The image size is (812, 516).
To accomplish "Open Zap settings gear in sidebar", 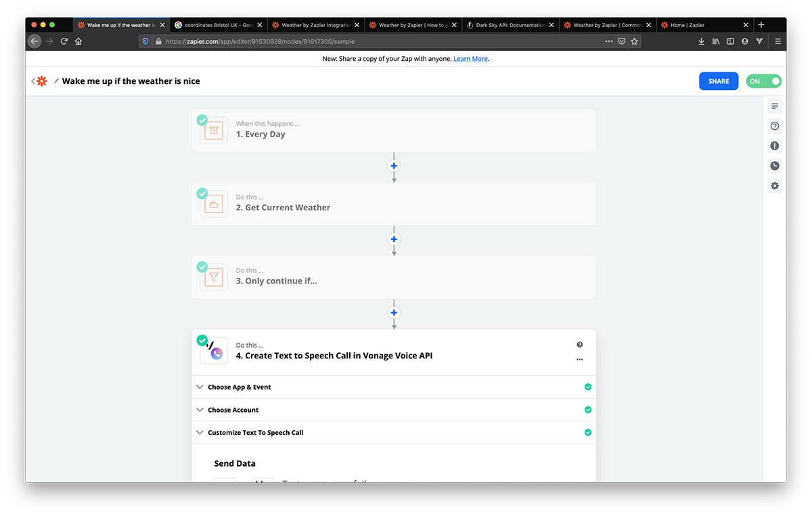I will [x=775, y=185].
